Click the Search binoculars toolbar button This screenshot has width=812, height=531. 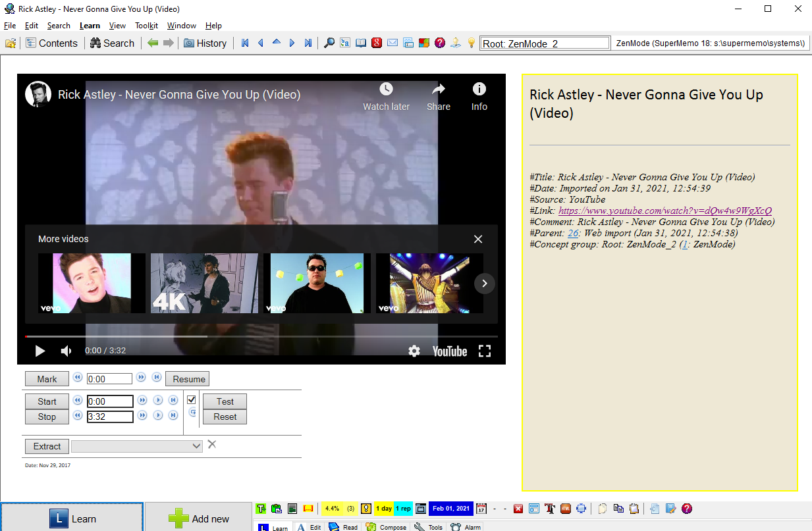click(x=112, y=43)
